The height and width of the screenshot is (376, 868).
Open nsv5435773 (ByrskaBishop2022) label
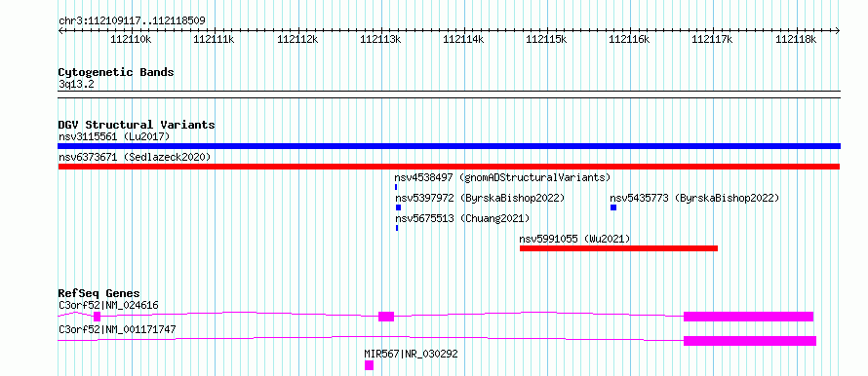(694, 198)
